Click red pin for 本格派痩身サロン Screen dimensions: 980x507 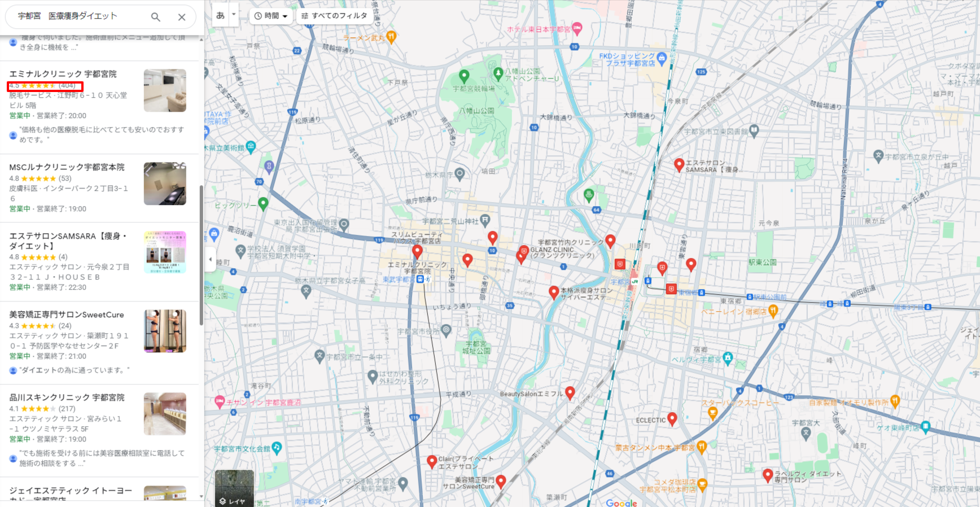[554, 292]
